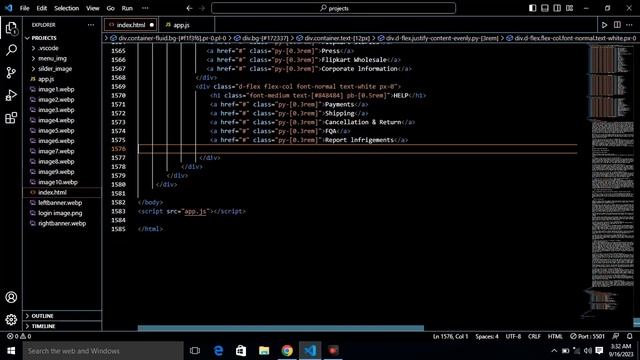Open app.js in the explorer
This screenshot has width=640, height=360.
point(46,79)
